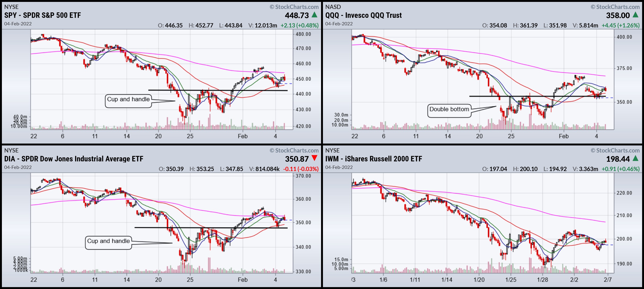Click the 400.00 price label on QQQ axis
Image resolution: width=644 pixels, height=289 pixels.
tap(624, 37)
